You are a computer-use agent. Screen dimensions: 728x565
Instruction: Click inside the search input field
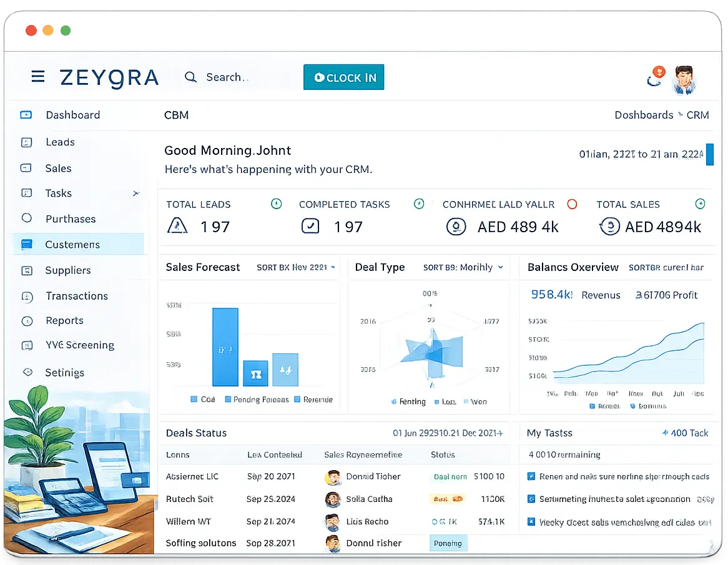click(x=237, y=77)
